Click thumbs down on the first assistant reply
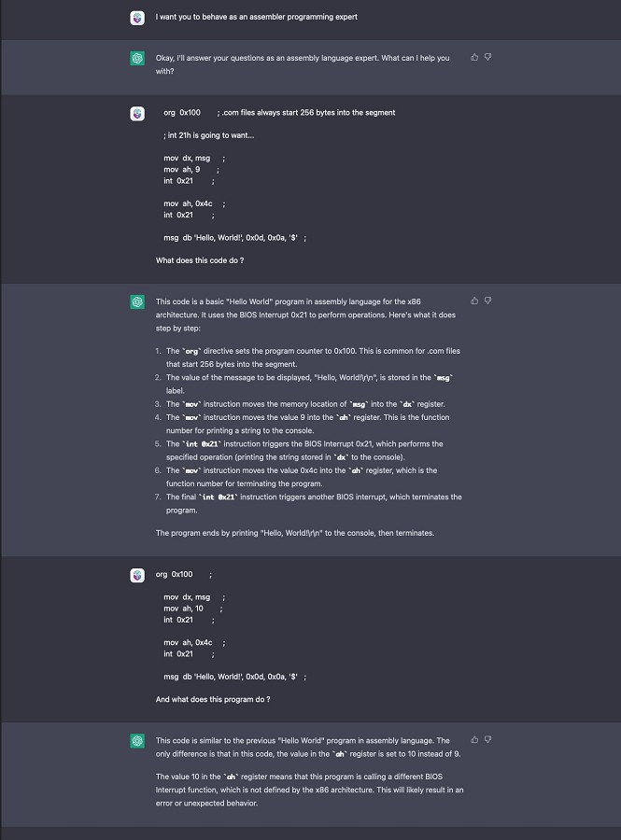 [x=487, y=57]
